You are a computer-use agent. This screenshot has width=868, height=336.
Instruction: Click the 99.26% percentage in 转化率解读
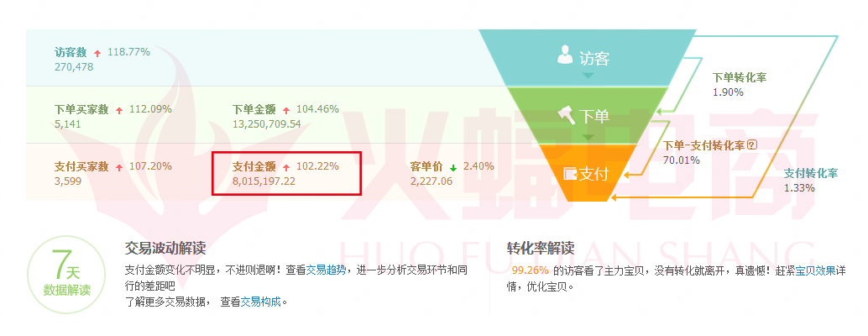(x=531, y=270)
